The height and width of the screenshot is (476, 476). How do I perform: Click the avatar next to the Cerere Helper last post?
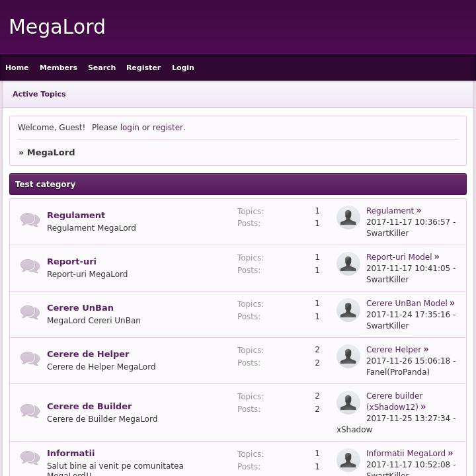tap(348, 356)
